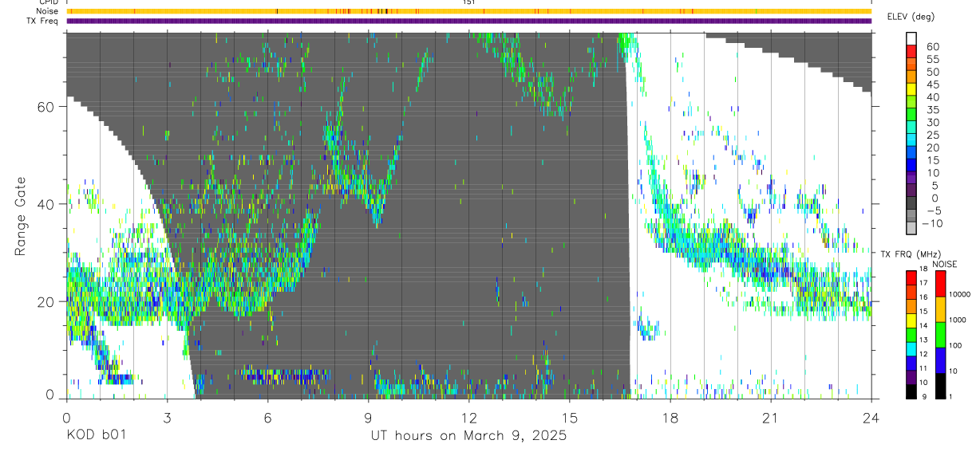Click the '151' CPID value at top
The width and height of the screenshot is (980, 452).
[468, 2]
